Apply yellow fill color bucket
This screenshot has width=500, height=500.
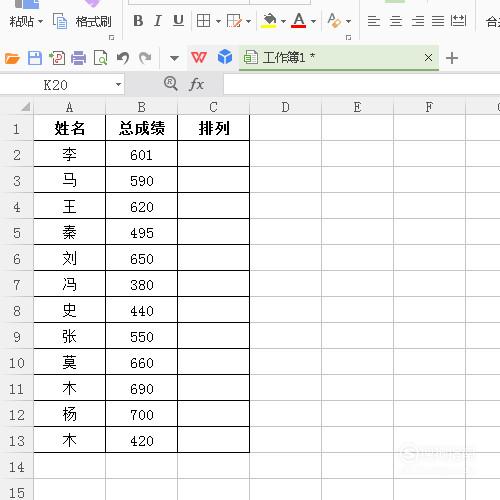(269, 21)
